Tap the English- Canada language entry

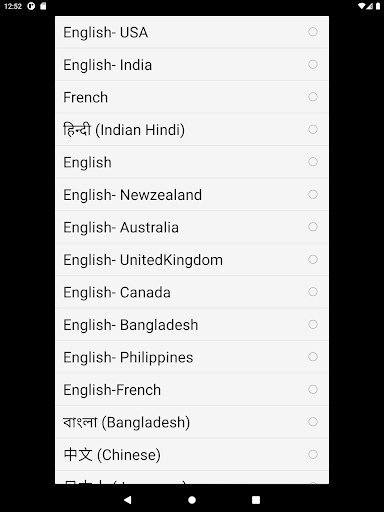coord(192,292)
